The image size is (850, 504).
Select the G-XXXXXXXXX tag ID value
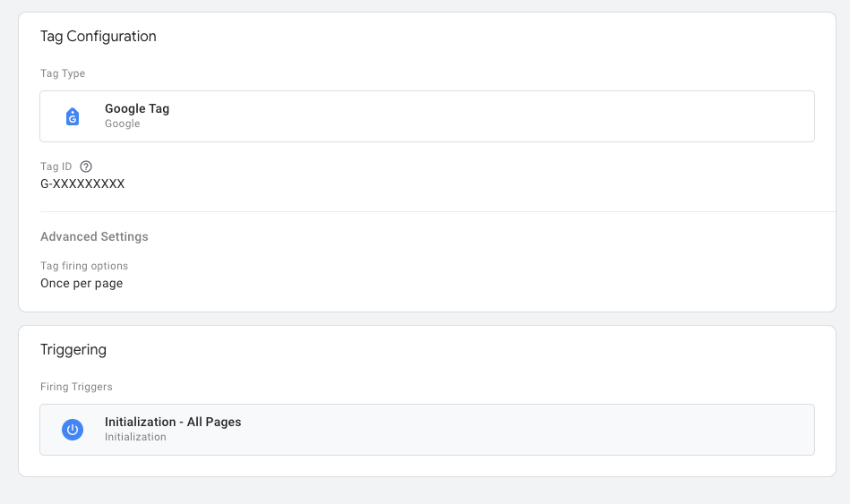point(82,184)
